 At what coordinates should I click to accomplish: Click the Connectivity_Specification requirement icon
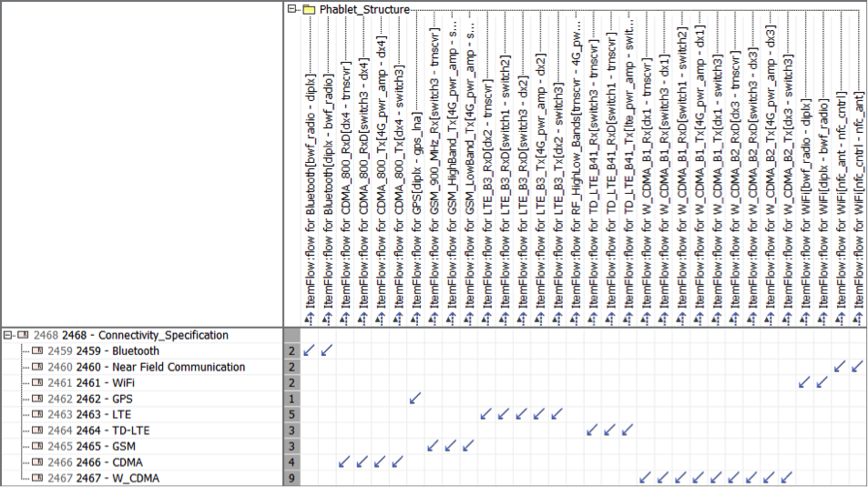point(24,335)
